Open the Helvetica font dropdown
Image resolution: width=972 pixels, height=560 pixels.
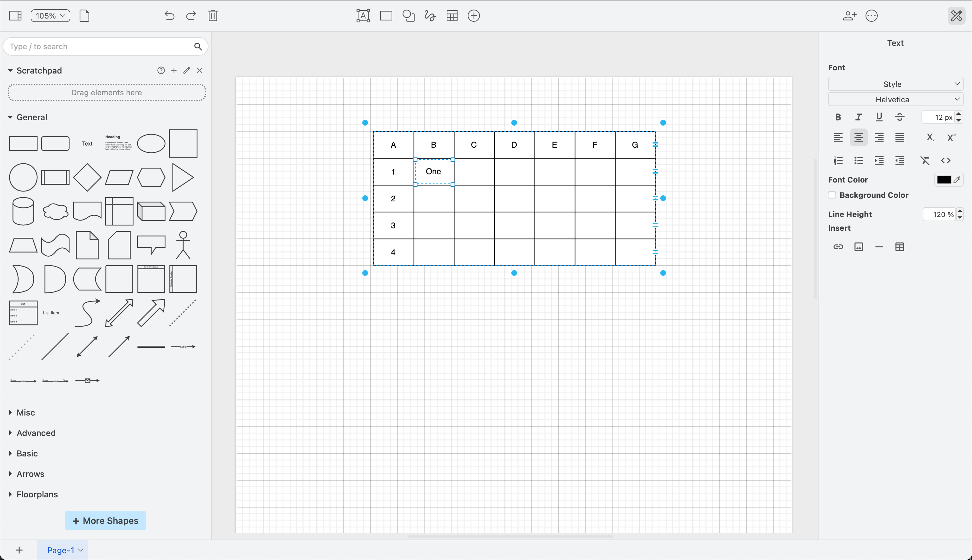[894, 99]
